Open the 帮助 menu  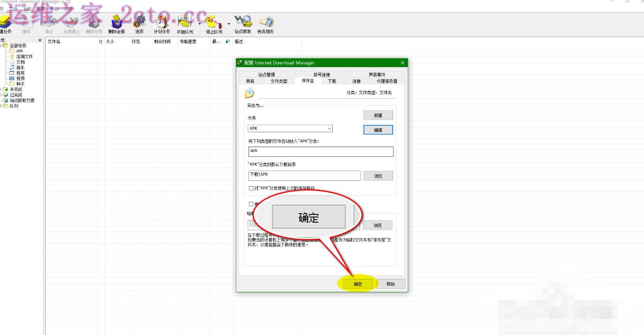pyautogui.click(x=54, y=9)
